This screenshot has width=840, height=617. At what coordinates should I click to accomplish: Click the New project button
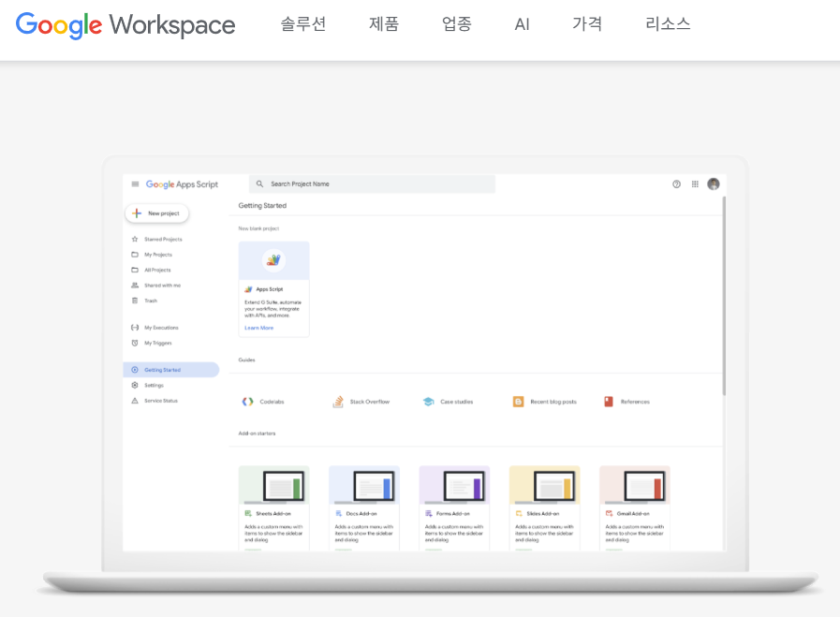[156, 213]
